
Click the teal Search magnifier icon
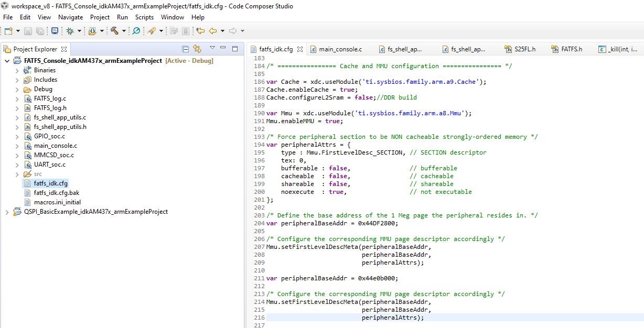[136, 31]
